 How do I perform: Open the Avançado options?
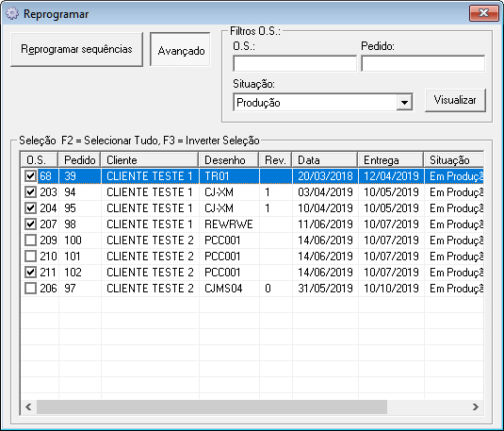click(180, 49)
